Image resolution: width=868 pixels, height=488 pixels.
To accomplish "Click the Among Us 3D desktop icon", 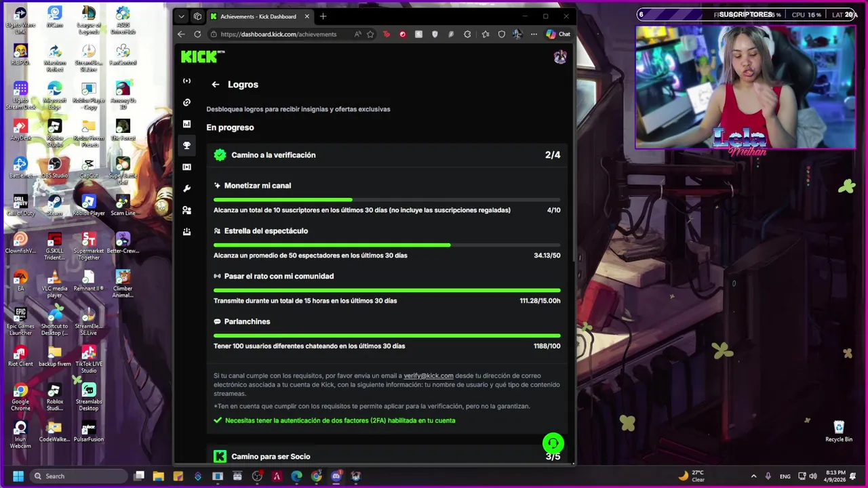I will click(x=123, y=96).
